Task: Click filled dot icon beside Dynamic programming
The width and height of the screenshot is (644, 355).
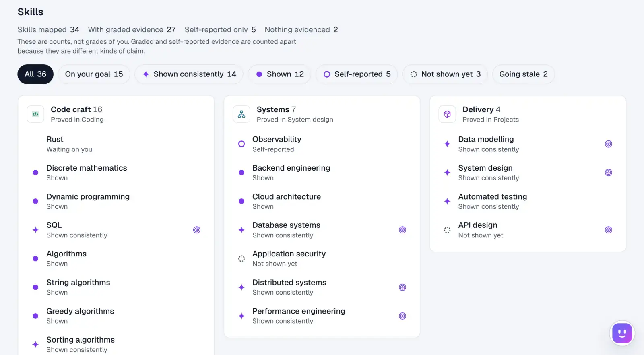Action: pyautogui.click(x=35, y=201)
